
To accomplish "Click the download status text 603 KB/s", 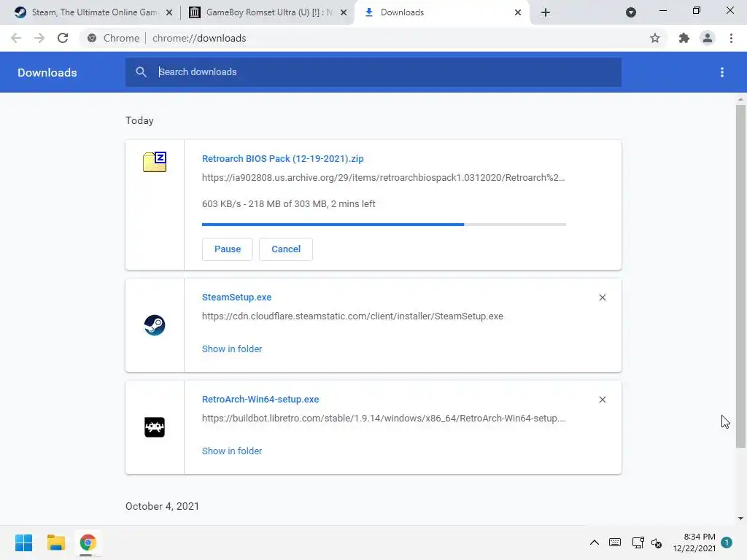I will [289, 204].
